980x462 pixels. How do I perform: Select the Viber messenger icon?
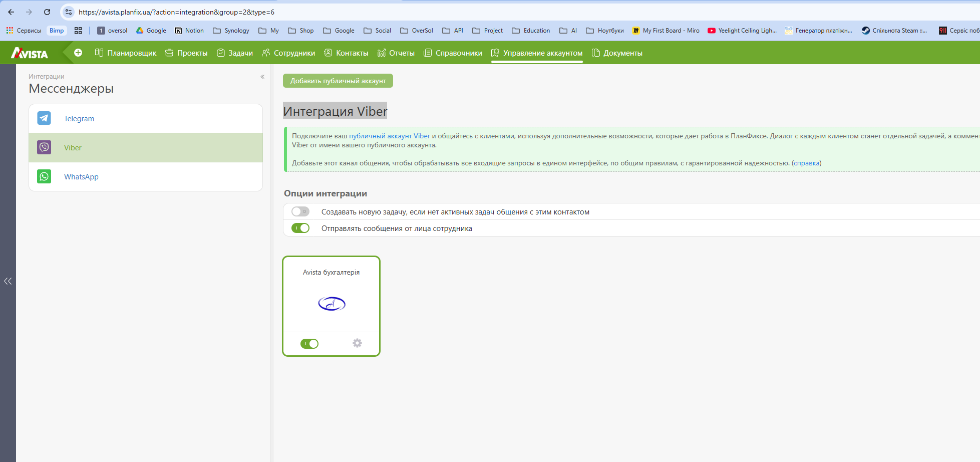point(44,147)
